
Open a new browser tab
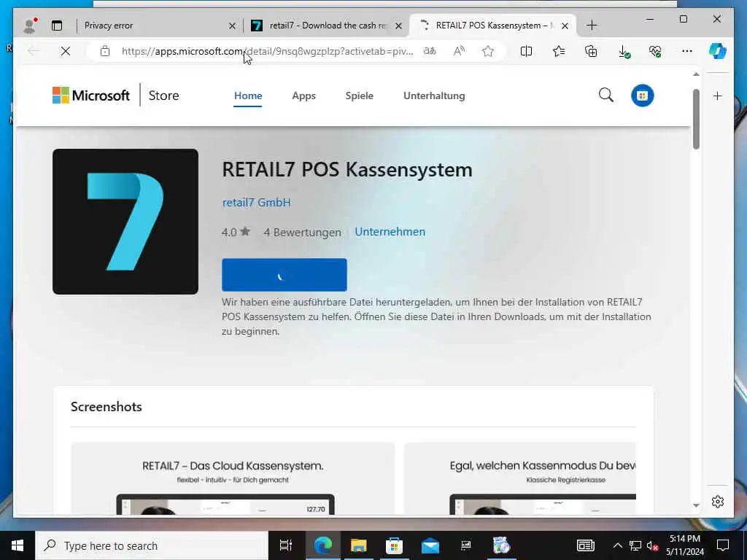pyautogui.click(x=592, y=26)
